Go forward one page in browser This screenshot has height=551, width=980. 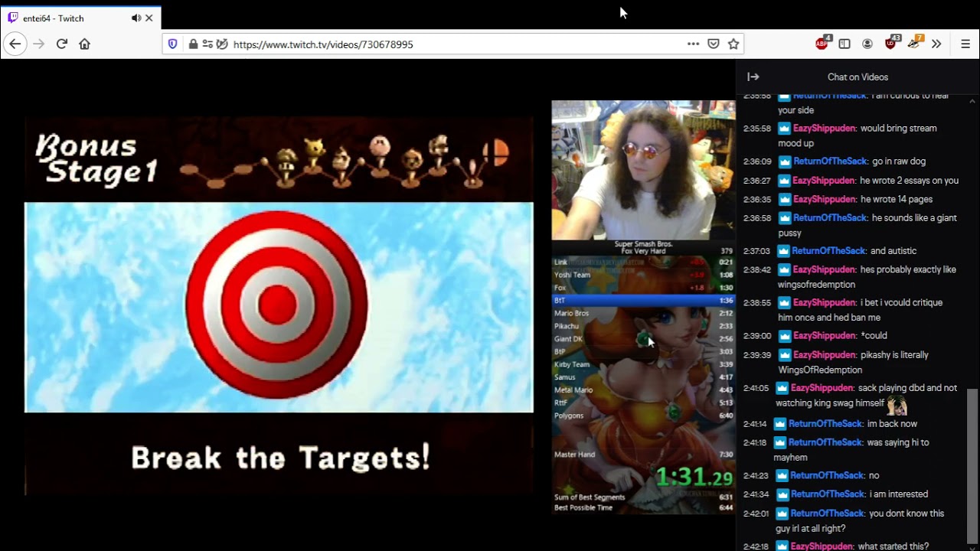[x=39, y=44]
